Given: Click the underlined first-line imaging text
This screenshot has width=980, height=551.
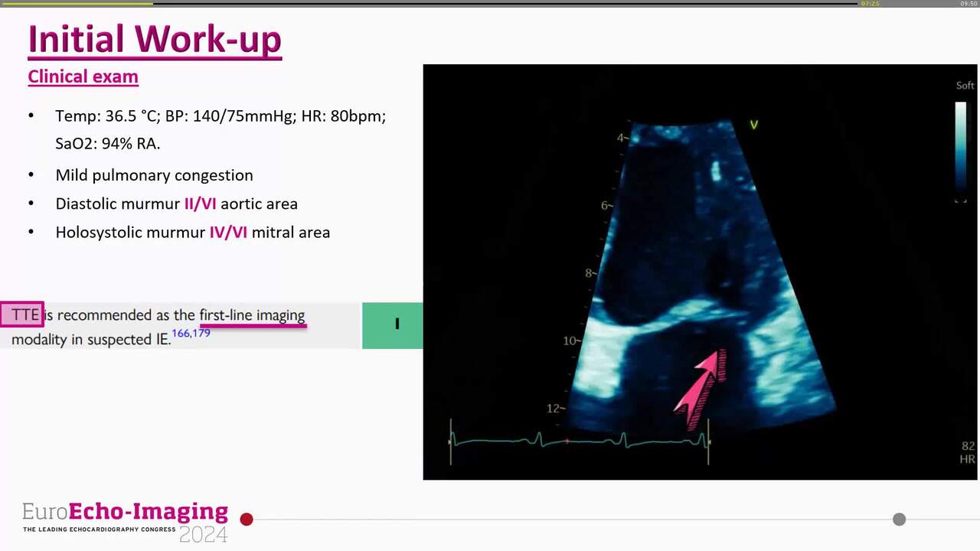Looking at the screenshot, I should 252,315.
